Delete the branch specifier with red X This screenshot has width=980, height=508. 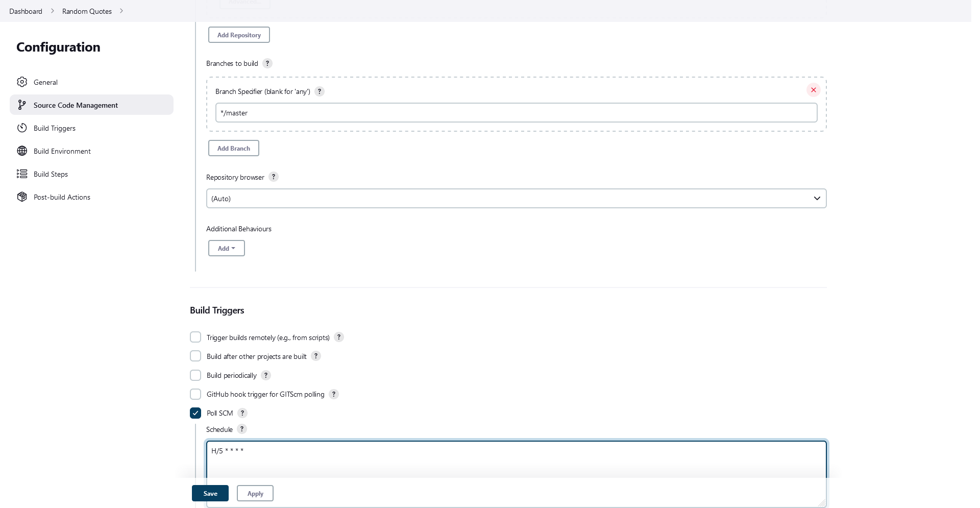(814, 90)
